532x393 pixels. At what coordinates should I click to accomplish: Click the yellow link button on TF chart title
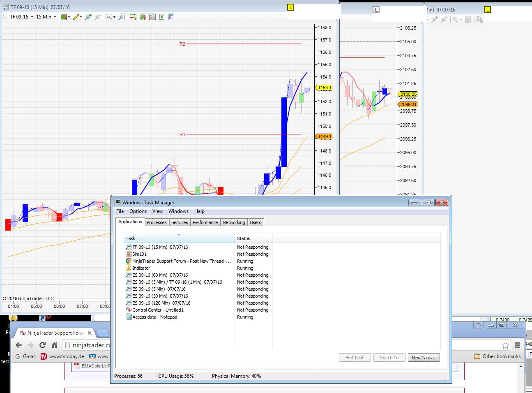(290, 7)
